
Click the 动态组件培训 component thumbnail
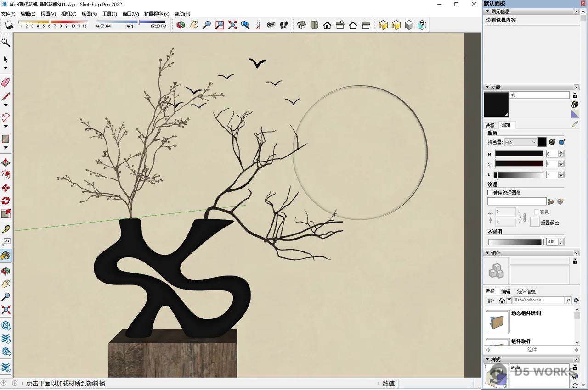497,322
